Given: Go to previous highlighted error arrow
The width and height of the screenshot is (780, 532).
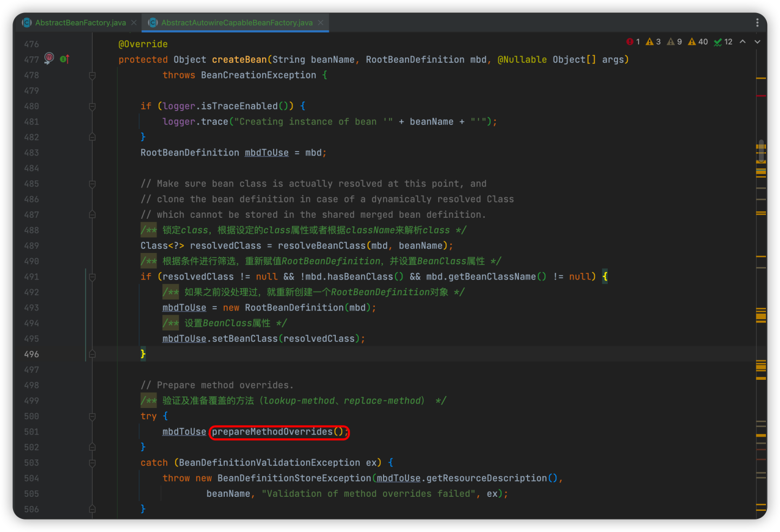Looking at the screenshot, I should click(x=743, y=42).
